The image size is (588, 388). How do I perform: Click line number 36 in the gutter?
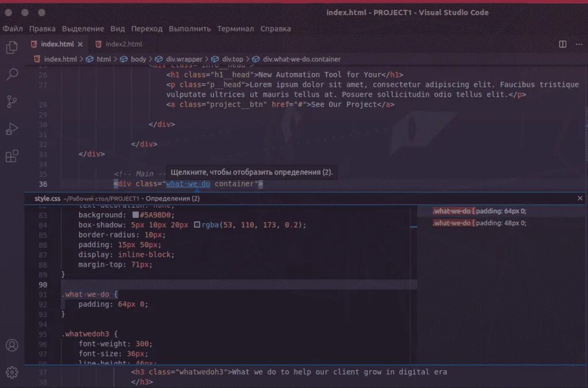click(42, 185)
